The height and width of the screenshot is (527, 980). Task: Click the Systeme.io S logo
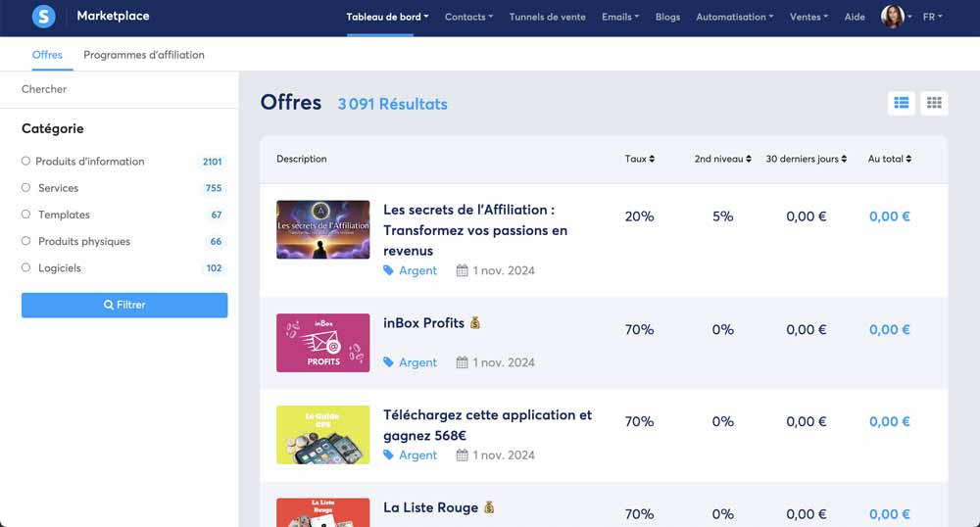(x=44, y=17)
